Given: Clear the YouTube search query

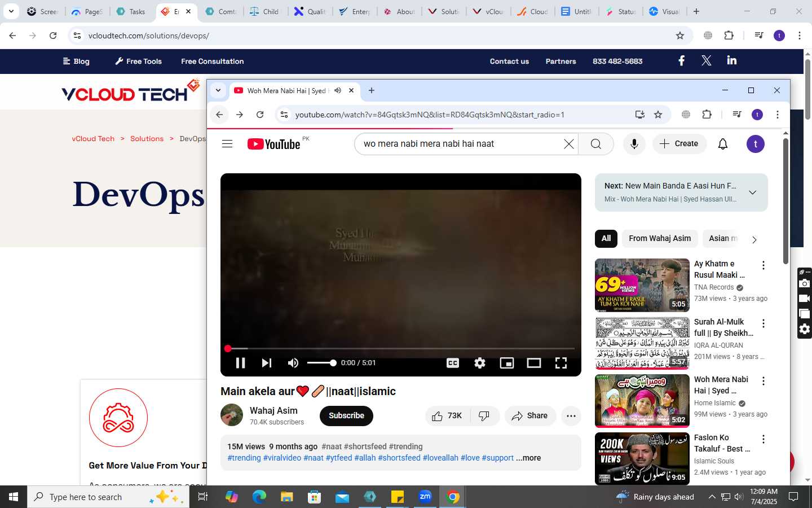Looking at the screenshot, I should click(569, 144).
